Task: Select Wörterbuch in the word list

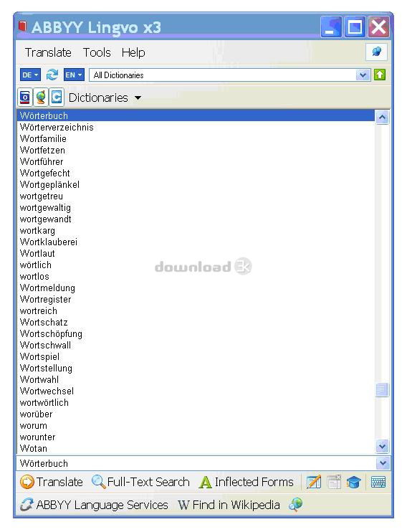Action: (x=196, y=115)
